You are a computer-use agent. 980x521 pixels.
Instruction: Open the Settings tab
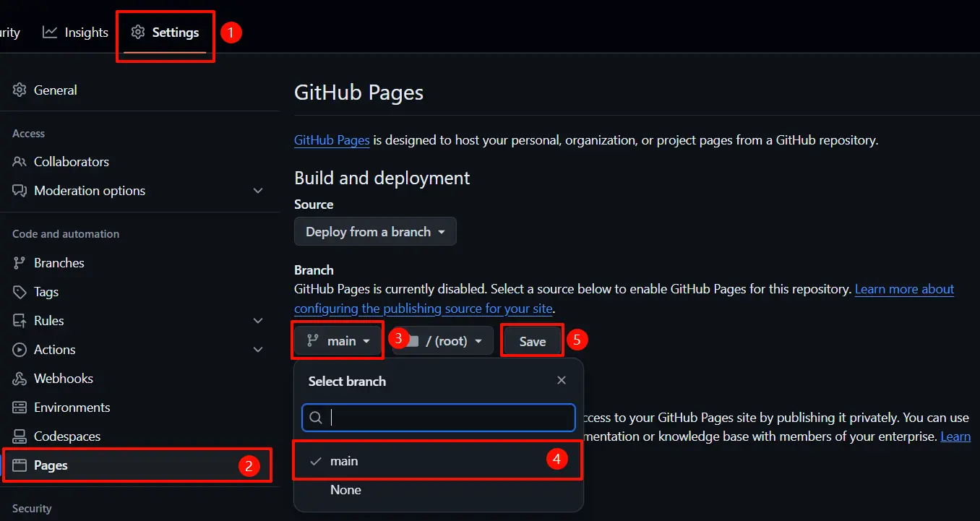click(165, 33)
